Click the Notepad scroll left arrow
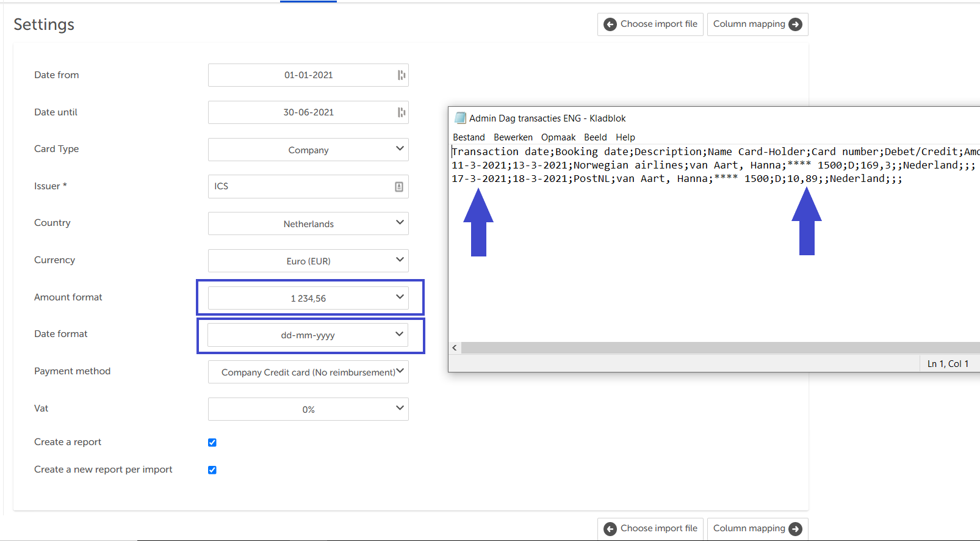Image resolution: width=980 pixels, height=541 pixels. click(x=455, y=347)
